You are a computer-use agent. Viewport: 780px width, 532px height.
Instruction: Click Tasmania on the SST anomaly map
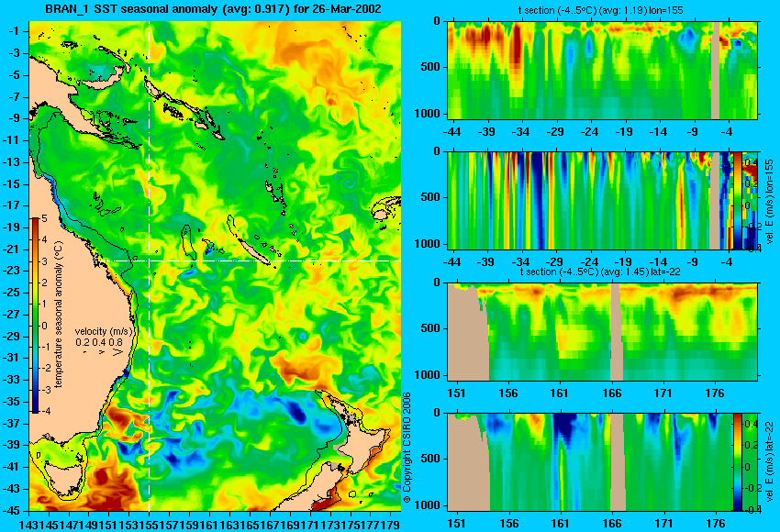click(63, 478)
